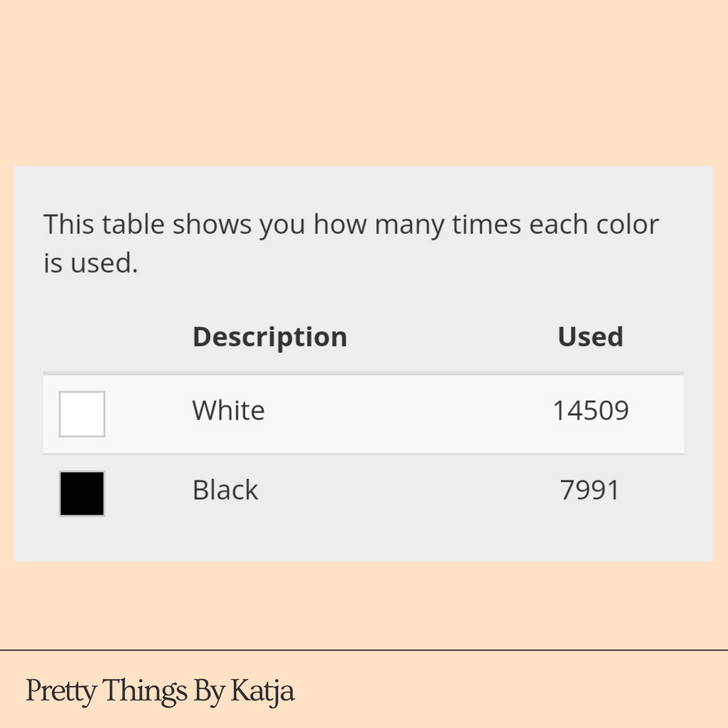728x728 pixels.
Task: Select the "White" description label
Action: (x=228, y=411)
